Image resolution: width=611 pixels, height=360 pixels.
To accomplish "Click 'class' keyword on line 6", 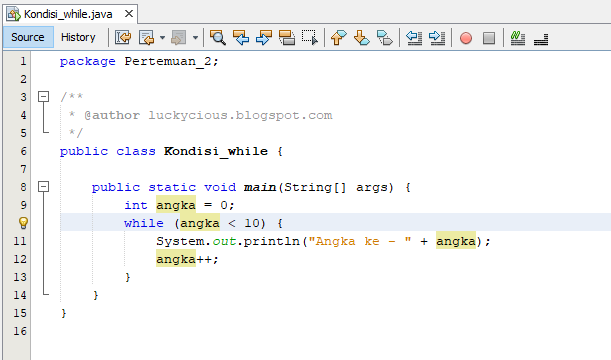I will [x=136, y=151].
